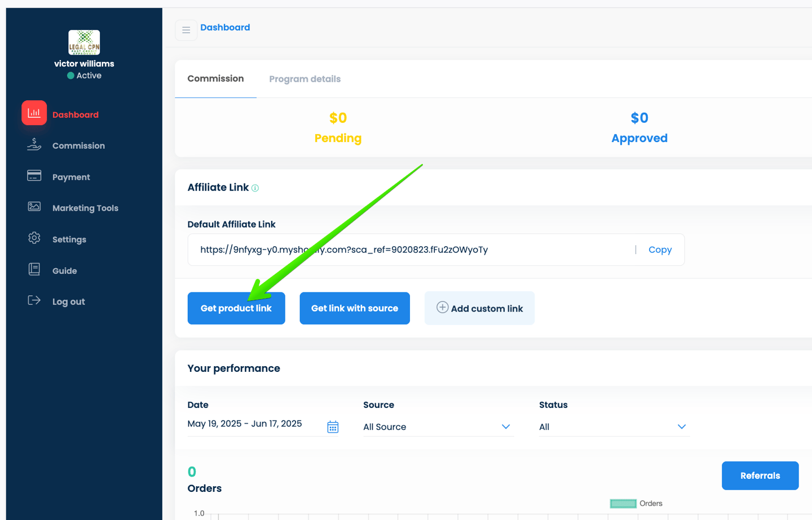Click the red Dashboard chart icon
The image size is (812, 520).
click(34, 113)
